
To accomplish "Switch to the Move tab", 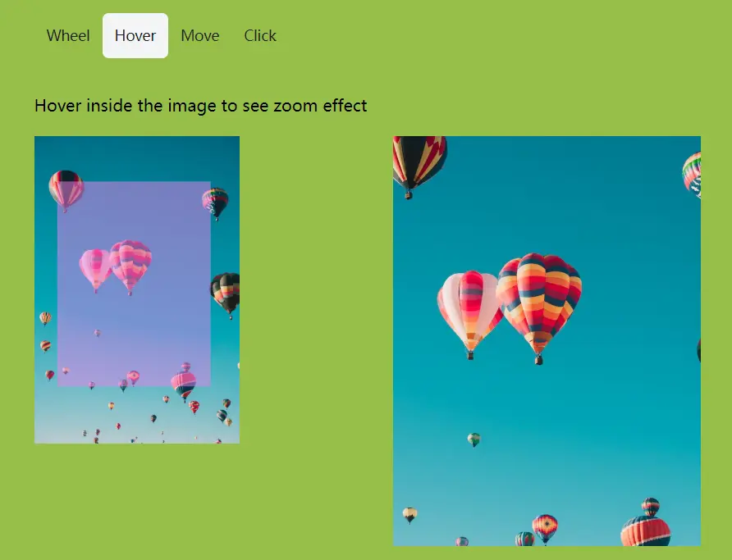I will point(199,35).
